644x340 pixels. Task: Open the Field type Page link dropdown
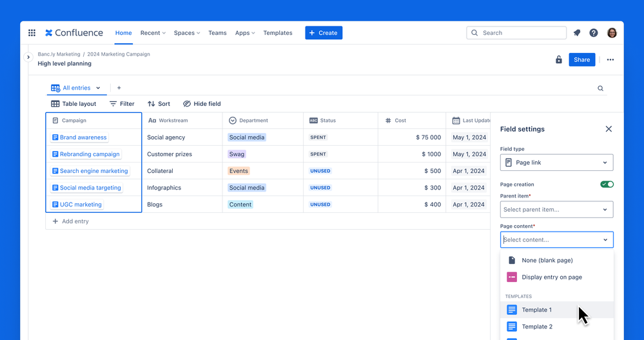(556, 163)
